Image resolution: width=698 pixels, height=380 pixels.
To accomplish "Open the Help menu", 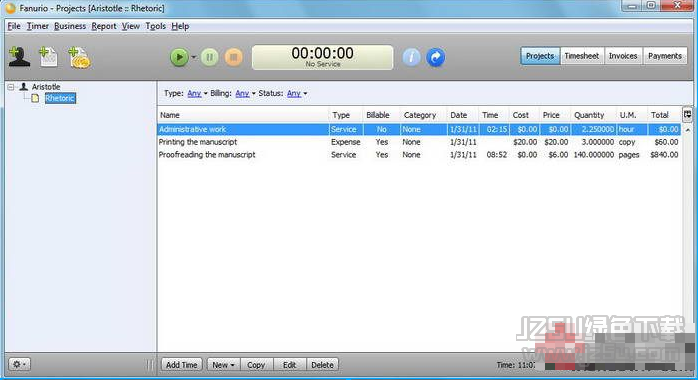I will tap(180, 26).
